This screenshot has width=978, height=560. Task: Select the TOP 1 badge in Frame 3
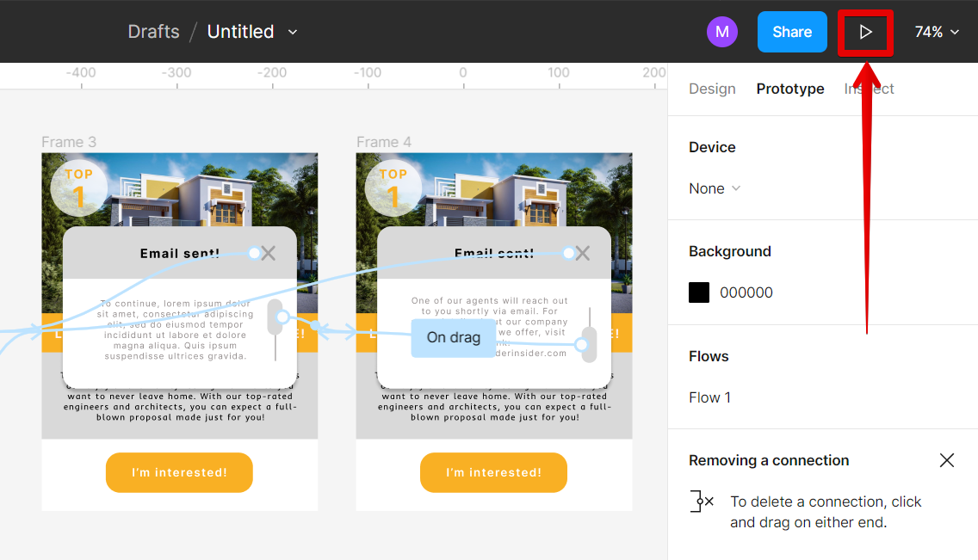(x=78, y=188)
